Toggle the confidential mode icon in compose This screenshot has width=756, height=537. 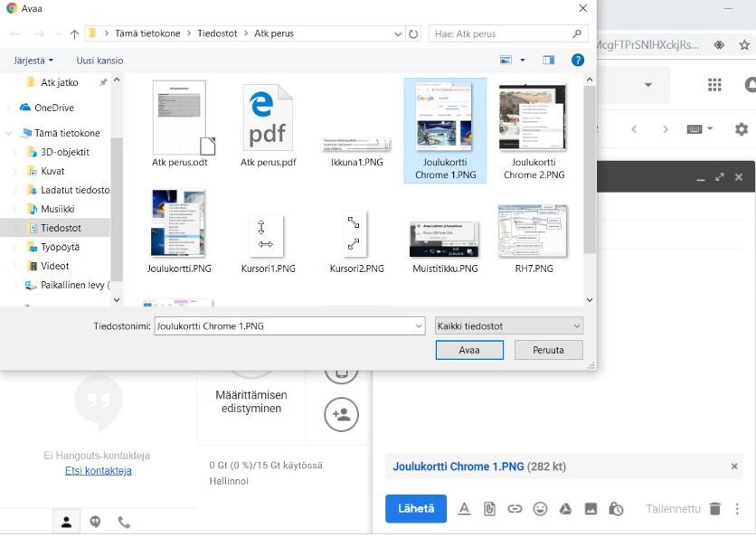coord(616,509)
